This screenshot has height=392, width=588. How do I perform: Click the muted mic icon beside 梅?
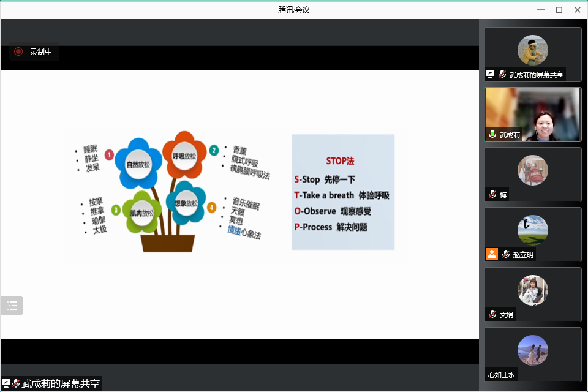[492, 194]
